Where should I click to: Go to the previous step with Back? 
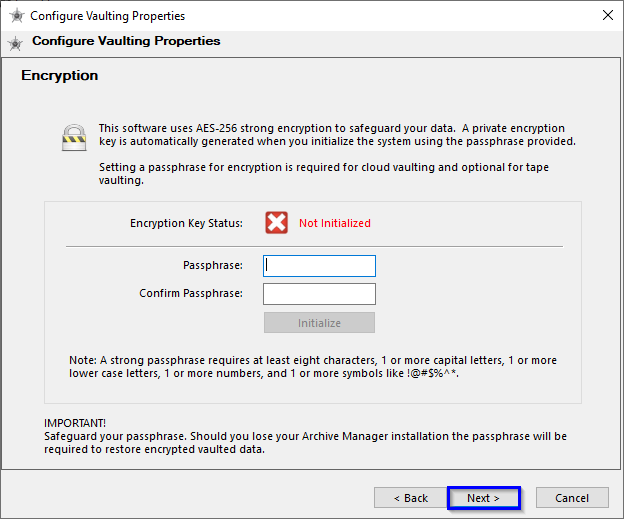411,498
